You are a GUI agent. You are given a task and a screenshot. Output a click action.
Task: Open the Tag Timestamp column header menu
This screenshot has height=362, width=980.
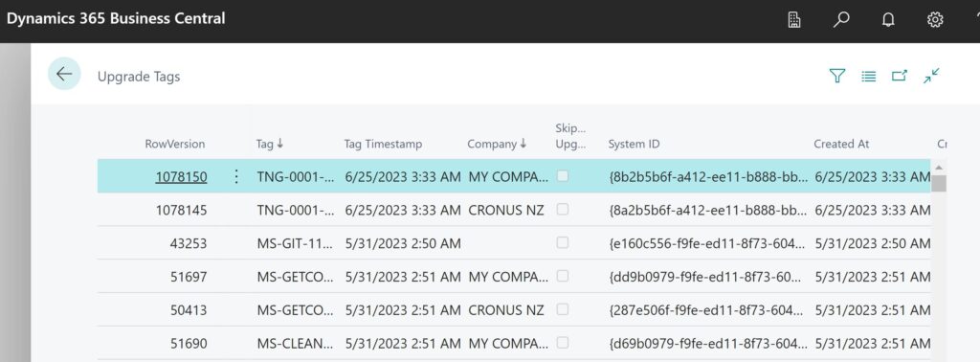383,144
